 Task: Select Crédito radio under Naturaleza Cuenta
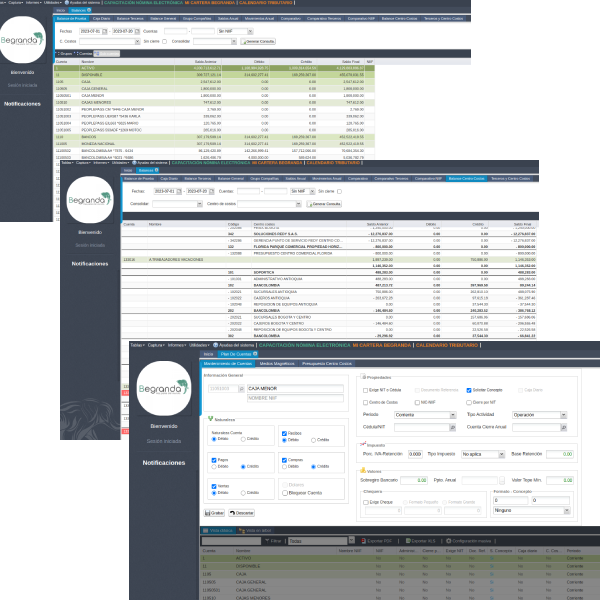pyautogui.click(x=241, y=440)
